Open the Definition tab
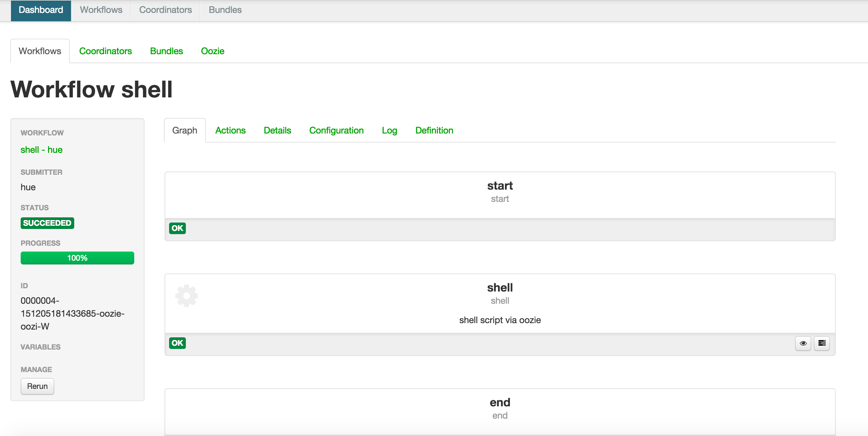This screenshot has width=868, height=436. coord(434,130)
